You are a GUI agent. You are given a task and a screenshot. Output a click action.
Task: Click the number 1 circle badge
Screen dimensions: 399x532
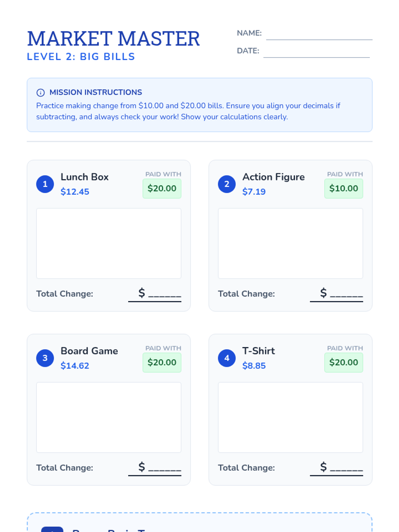coord(45,184)
